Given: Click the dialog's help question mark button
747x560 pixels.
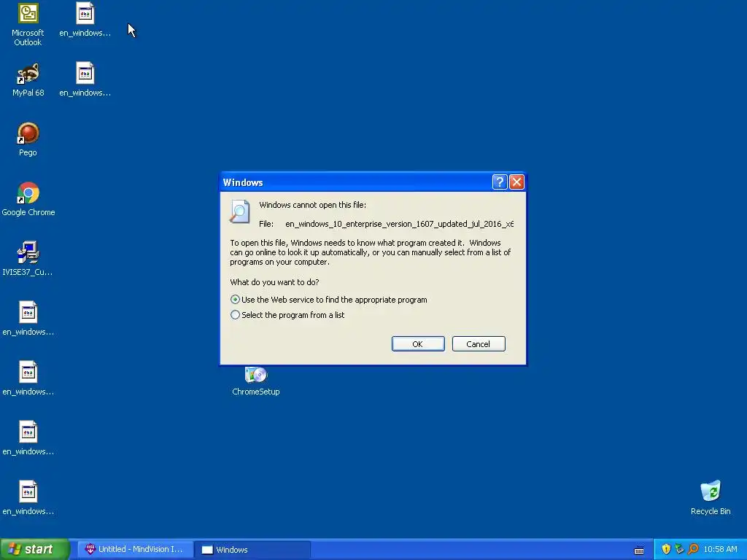Looking at the screenshot, I should 499,182.
